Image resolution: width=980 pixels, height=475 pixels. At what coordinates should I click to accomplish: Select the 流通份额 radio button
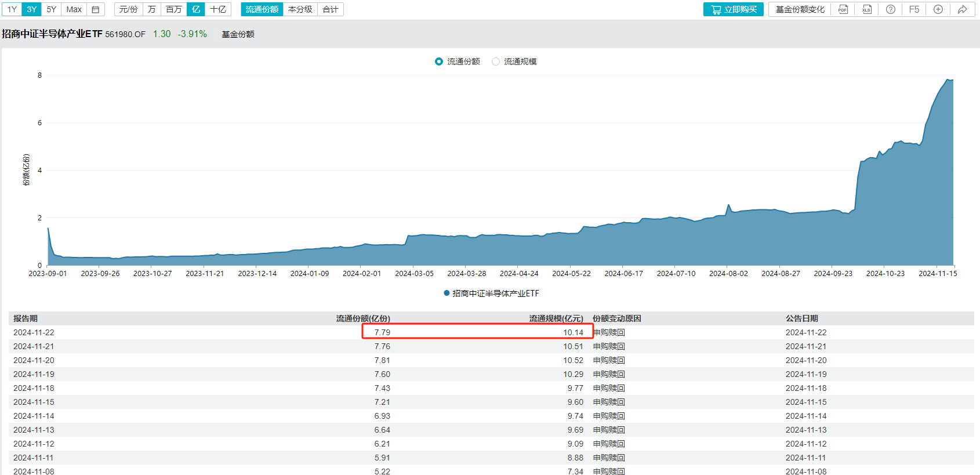tap(439, 61)
